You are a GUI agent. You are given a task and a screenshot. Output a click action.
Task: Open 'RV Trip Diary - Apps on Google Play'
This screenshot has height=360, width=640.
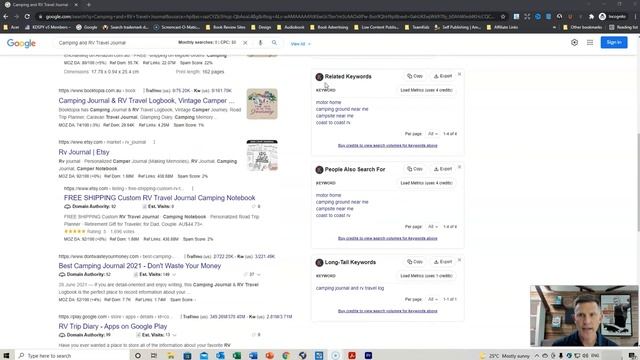(113, 327)
